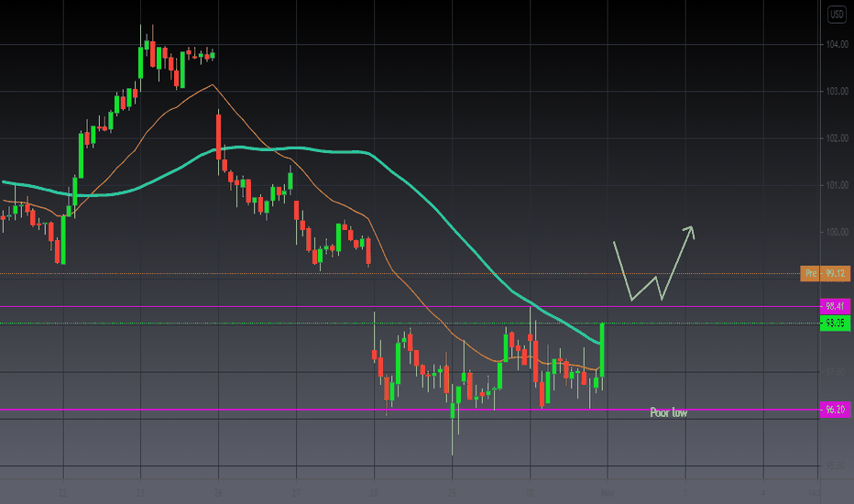
Task: Click the 102.00 price axis label
Action: pos(838,137)
